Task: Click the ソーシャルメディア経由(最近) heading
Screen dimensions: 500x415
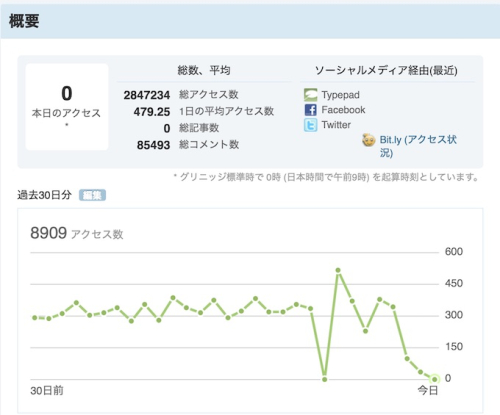Action: (x=386, y=70)
